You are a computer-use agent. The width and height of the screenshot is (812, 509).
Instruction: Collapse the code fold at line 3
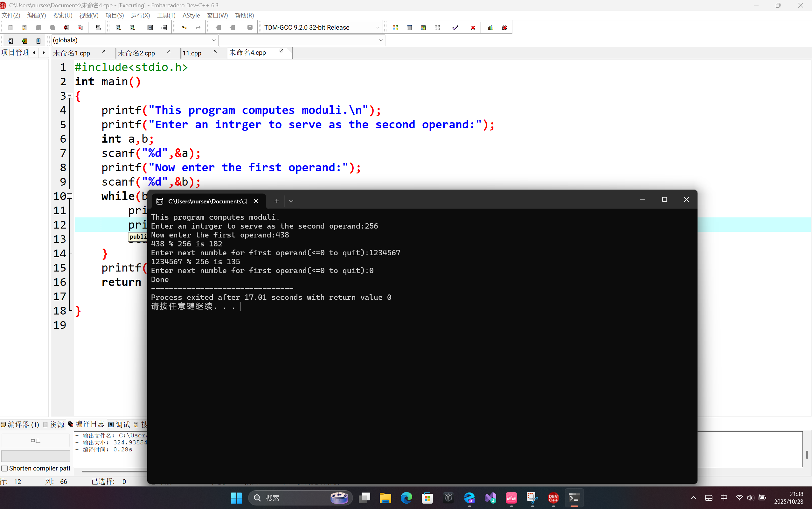(x=70, y=96)
